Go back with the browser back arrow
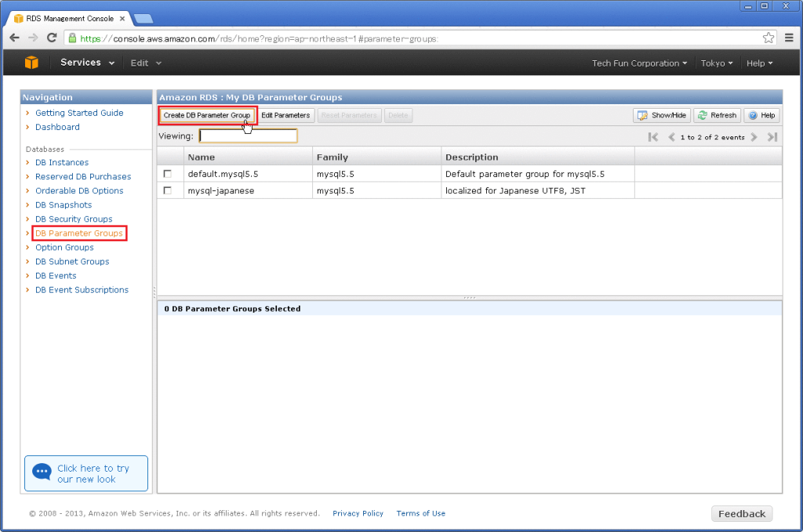Image resolution: width=803 pixels, height=532 pixels. click(x=14, y=38)
